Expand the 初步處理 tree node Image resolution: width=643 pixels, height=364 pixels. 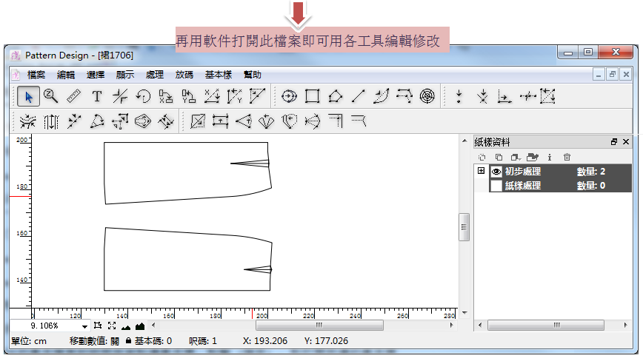tap(482, 171)
